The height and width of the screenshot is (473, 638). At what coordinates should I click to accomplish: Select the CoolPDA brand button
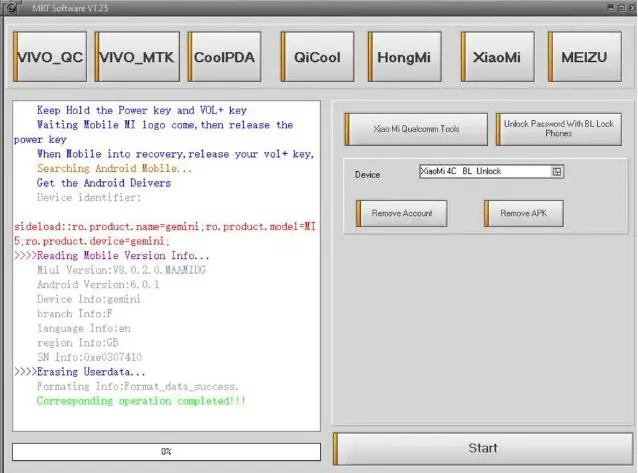pyautogui.click(x=224, y=57)
